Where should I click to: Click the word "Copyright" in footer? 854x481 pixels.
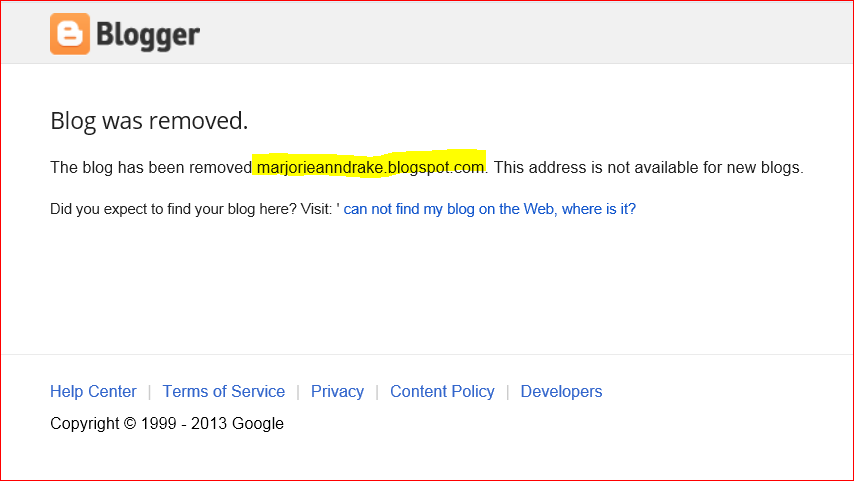point(85,423)
